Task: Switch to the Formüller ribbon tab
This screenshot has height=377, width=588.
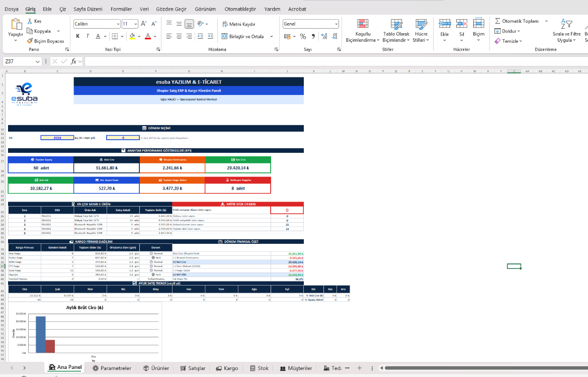Action: 121,9
